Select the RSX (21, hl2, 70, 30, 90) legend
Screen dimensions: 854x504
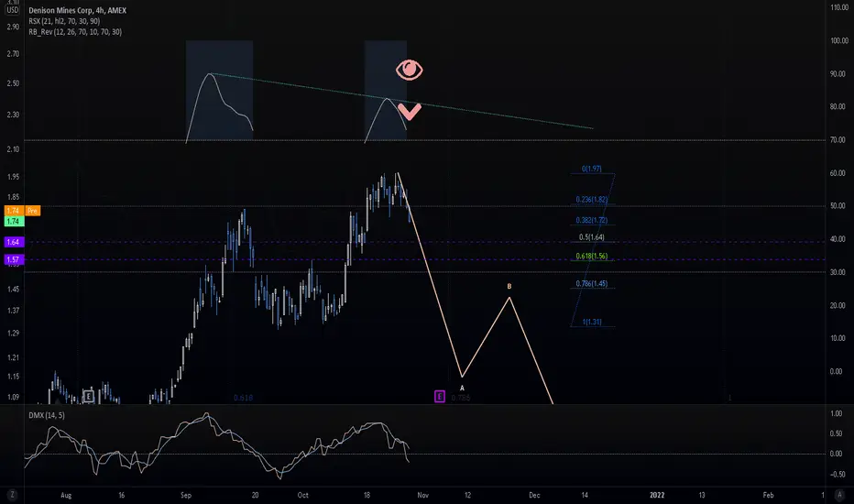pyautogui.click(x=64, y=21)
